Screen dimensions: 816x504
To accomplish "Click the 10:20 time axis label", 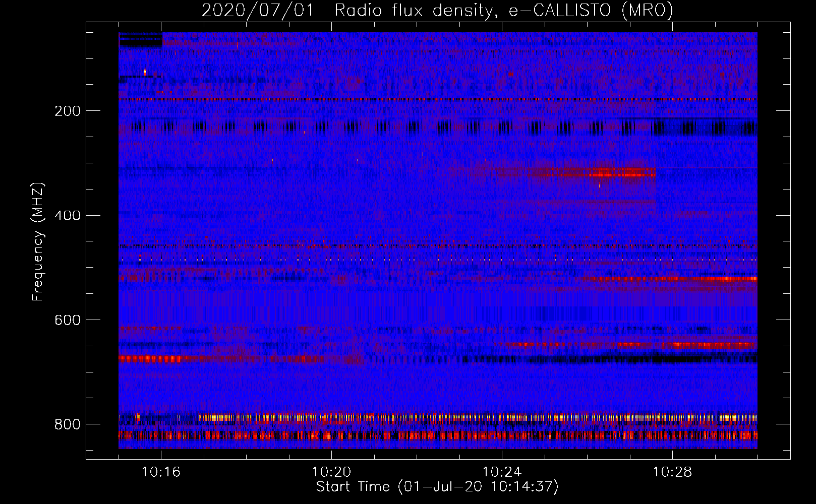I will [332, 472].
